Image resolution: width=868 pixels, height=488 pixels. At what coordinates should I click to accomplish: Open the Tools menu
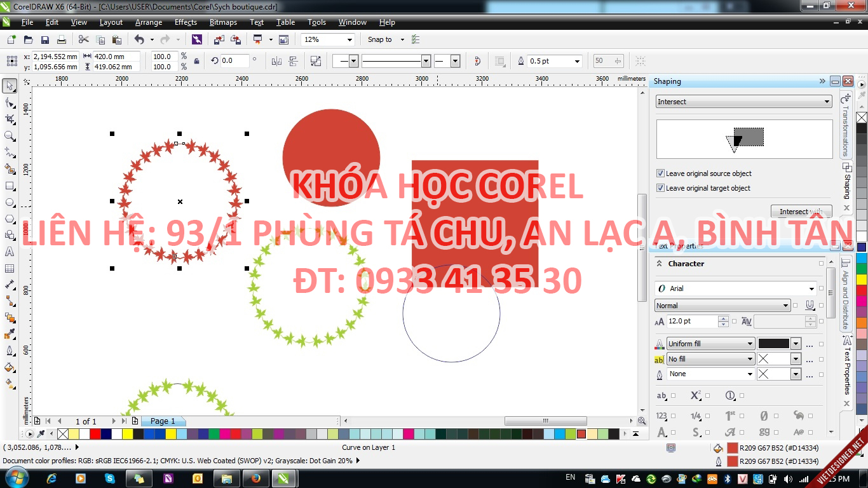(316, 22)
